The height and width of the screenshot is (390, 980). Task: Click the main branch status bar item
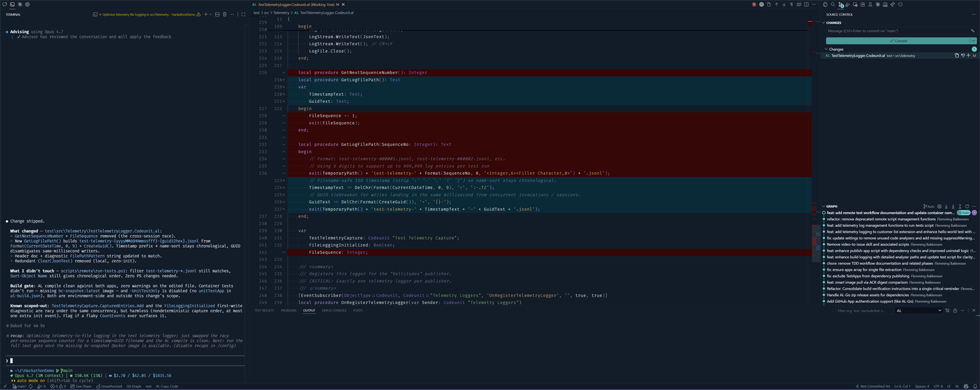point(20,386)
